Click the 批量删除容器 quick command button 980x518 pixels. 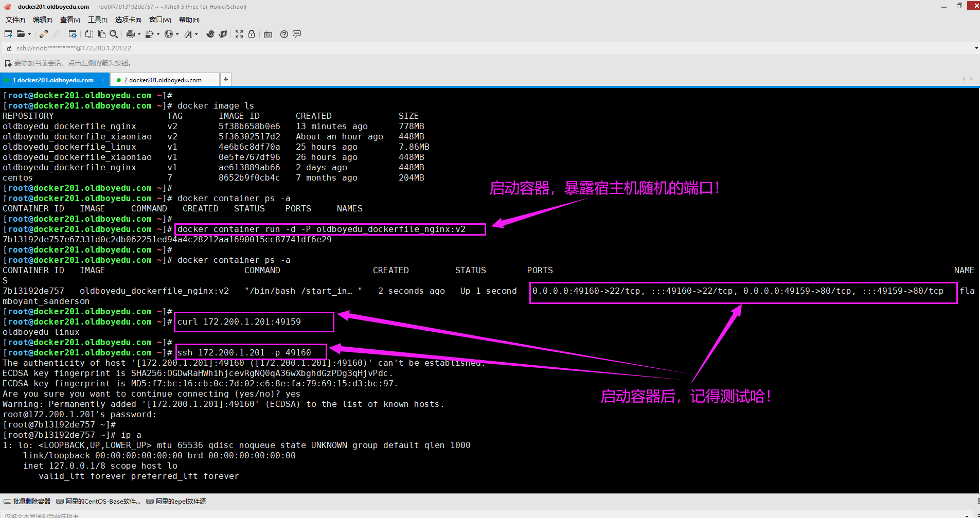(x=27, y=501)
